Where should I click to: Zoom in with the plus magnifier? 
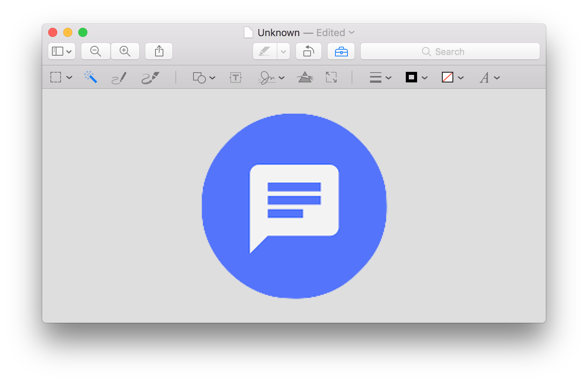[125, 51]
